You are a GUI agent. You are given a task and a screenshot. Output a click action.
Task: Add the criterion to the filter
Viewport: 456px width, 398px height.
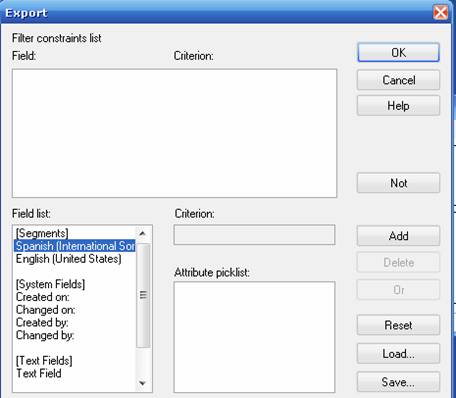coord(398,236)
